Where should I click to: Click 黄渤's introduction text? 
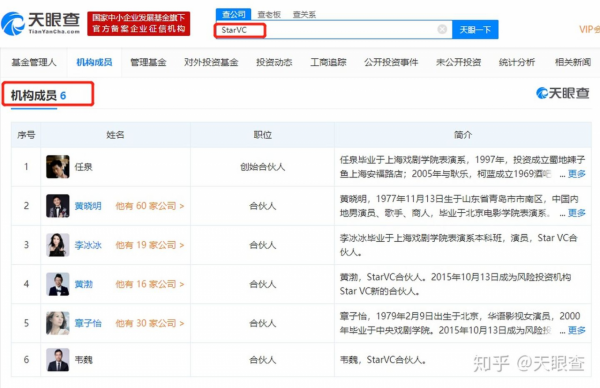[455, 284]
